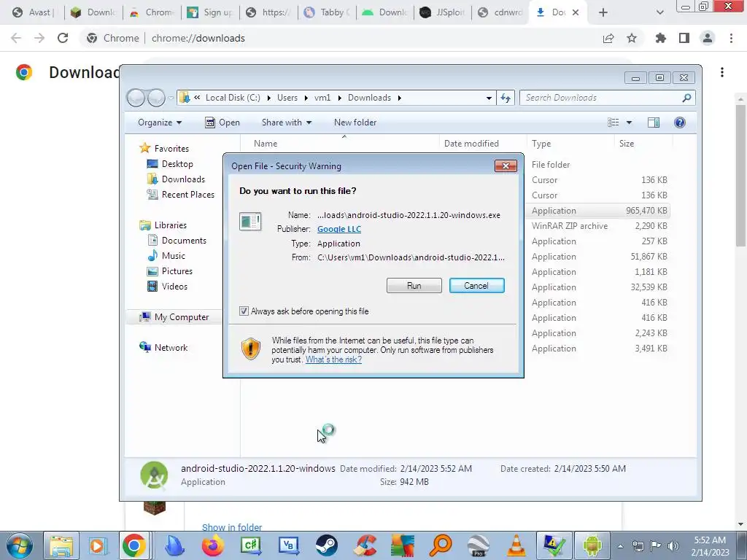The width and height of the screenshot is (747, 560).
Task: Select Libraries in the navigation pane
Action: (170, 225)
